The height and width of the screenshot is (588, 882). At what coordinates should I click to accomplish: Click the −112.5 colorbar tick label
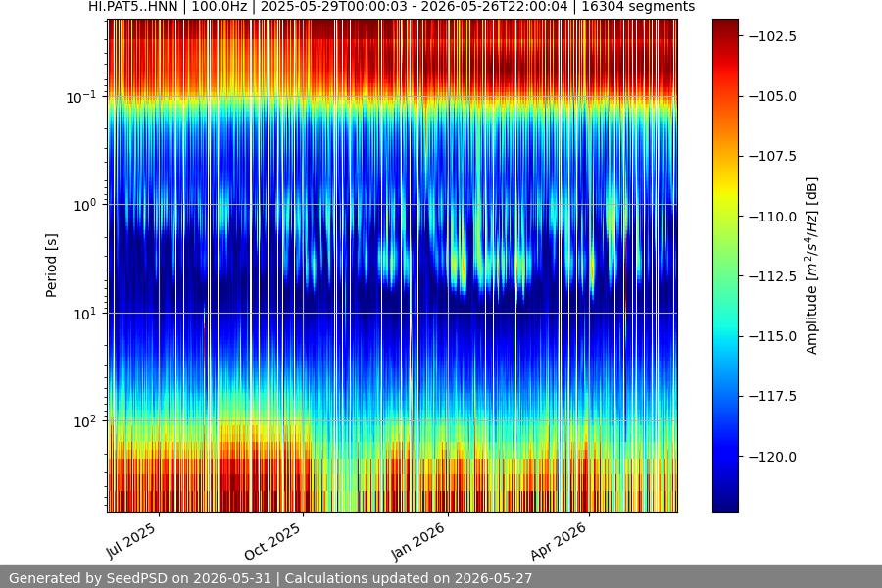pyautogui.click(x=772, y=276)
